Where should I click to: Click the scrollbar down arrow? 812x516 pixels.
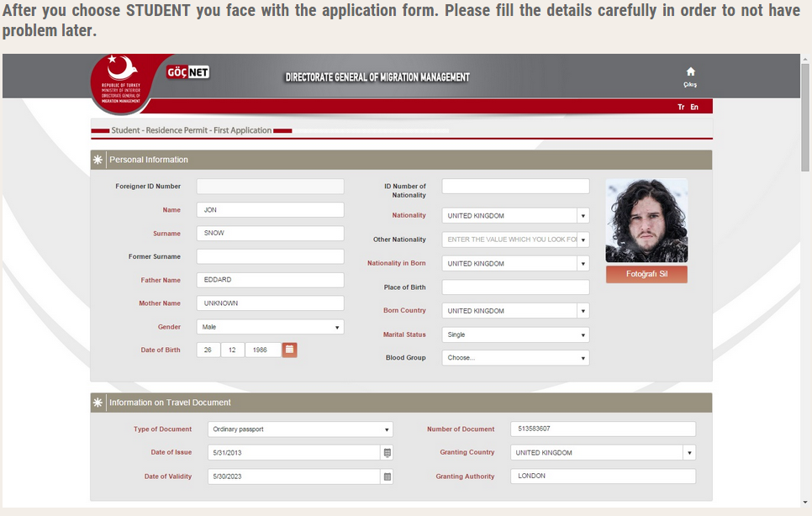[x=804, y=502]
